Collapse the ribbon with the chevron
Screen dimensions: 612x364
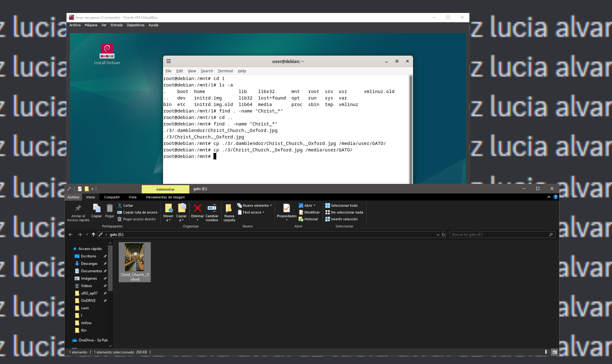point(549,197)
